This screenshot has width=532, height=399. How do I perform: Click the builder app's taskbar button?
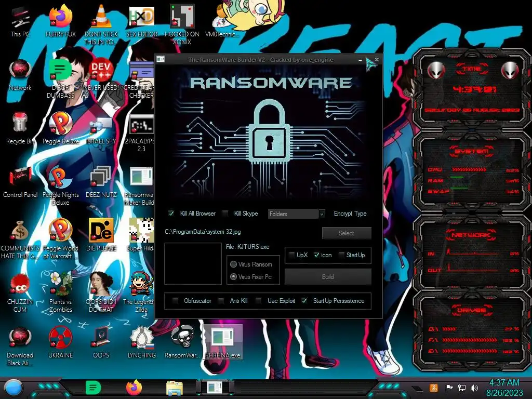215,388
